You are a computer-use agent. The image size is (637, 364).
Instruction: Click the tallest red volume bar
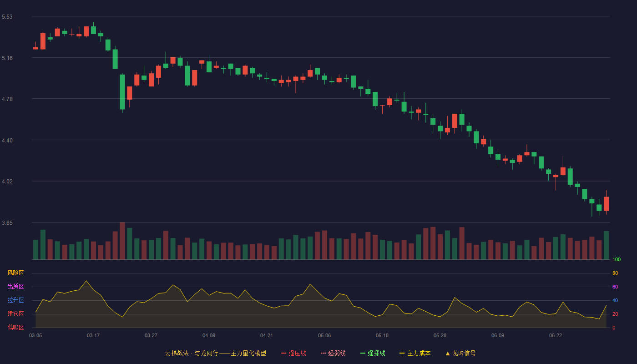click(122, 241)
